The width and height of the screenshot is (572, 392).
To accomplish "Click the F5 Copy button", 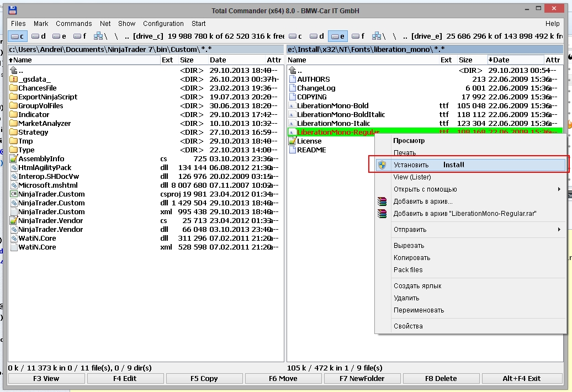I will coord(204,379).
